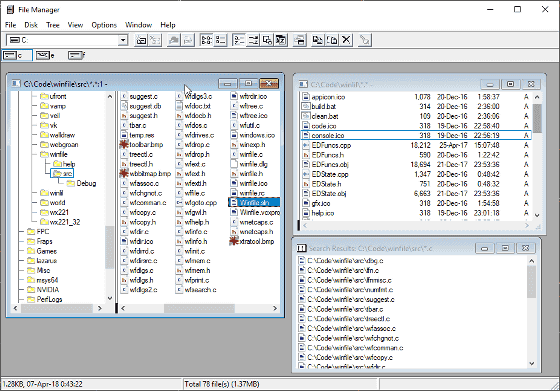The height and width of the screenshot is (391, 560).
Task: Select the winfile folder in tree
Action: [54, 154]
